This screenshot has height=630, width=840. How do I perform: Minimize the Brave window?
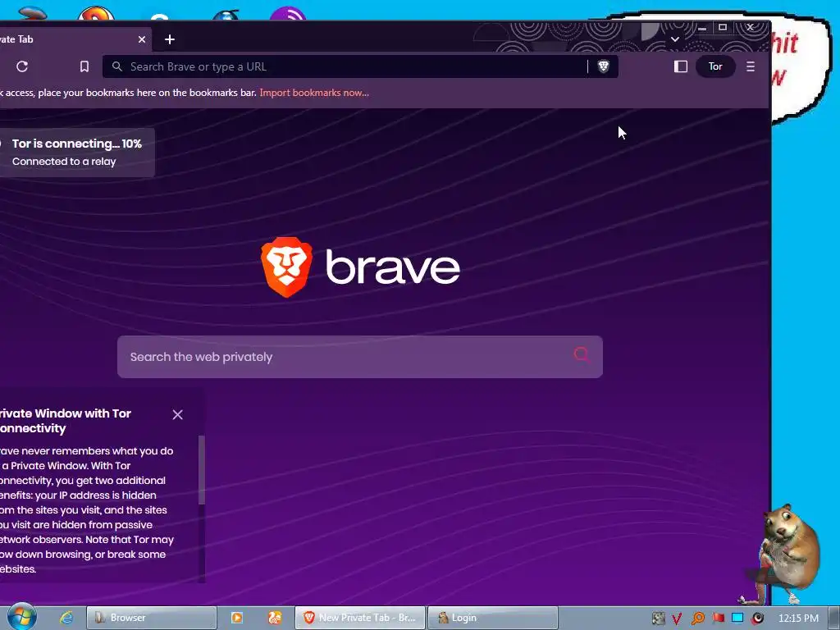click(x=702, y=27)
